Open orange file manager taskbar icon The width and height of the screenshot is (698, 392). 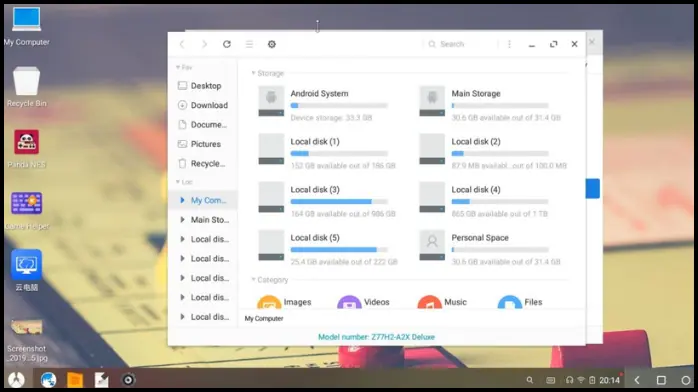click(x=75, y=380)
